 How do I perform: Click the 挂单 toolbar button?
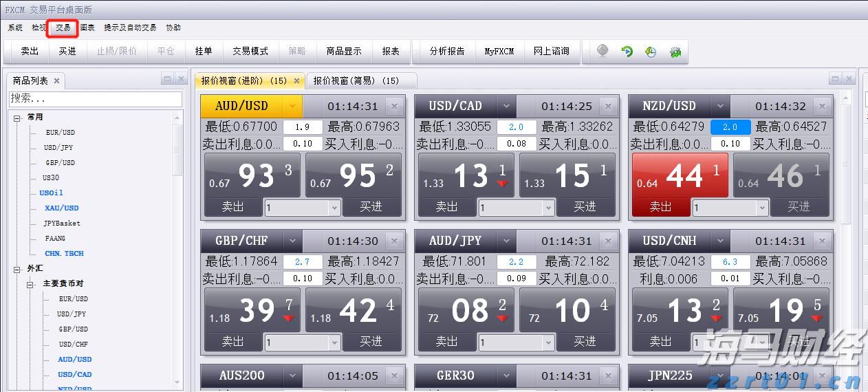(x=204, y=52)
